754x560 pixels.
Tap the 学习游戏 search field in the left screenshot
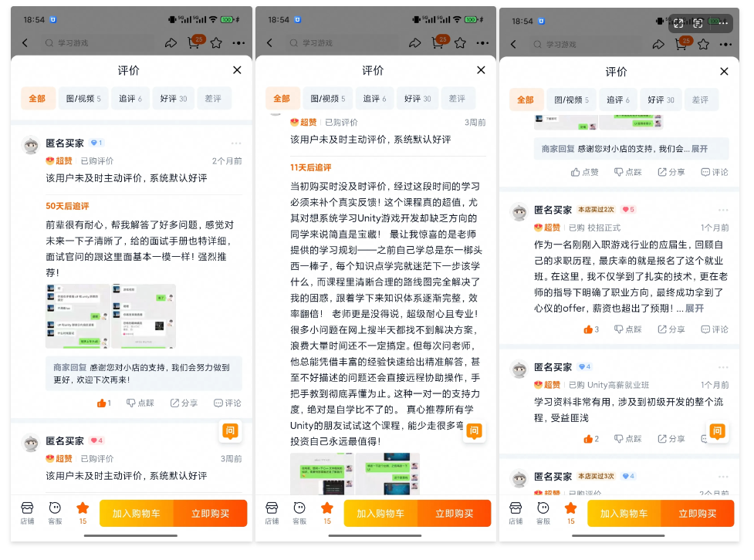tap(100, 44)
